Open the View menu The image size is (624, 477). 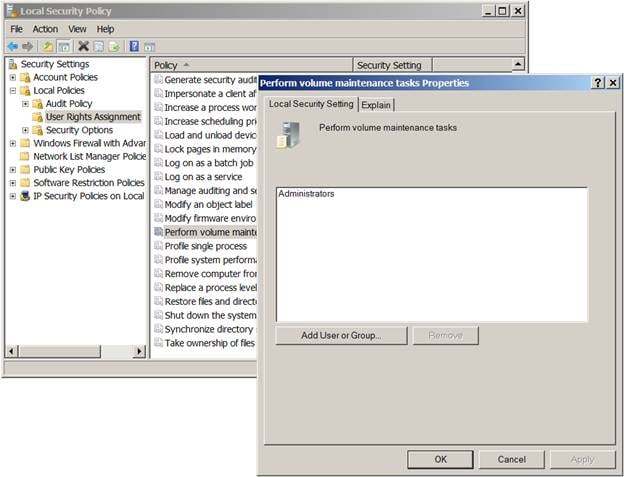click(x=77, y=29)
